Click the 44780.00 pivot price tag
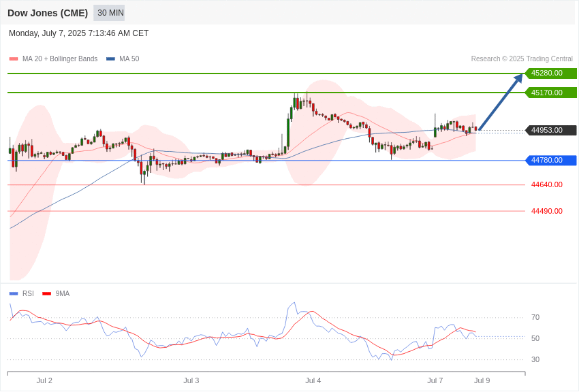Image resolution: width=579 pixels, height=392 pixels. (x=551, y=161)
